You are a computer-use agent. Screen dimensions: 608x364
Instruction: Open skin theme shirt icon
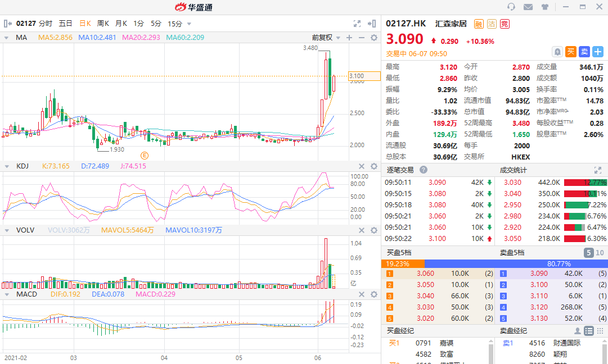(545, 7)
